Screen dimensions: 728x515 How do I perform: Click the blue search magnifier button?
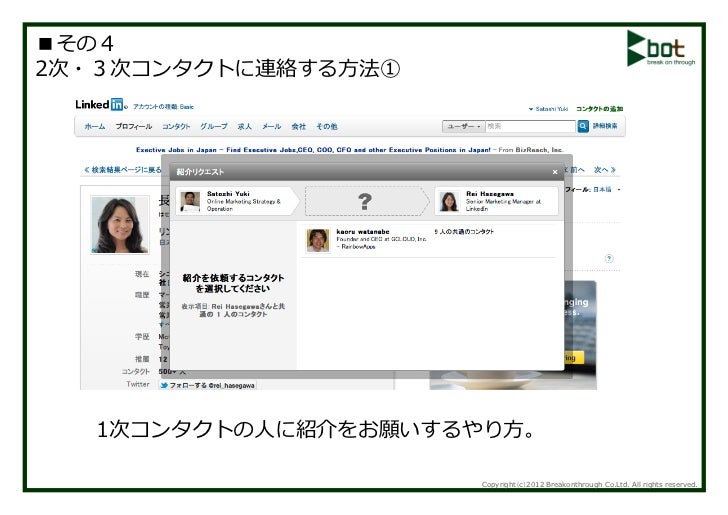tap(583, 126)
